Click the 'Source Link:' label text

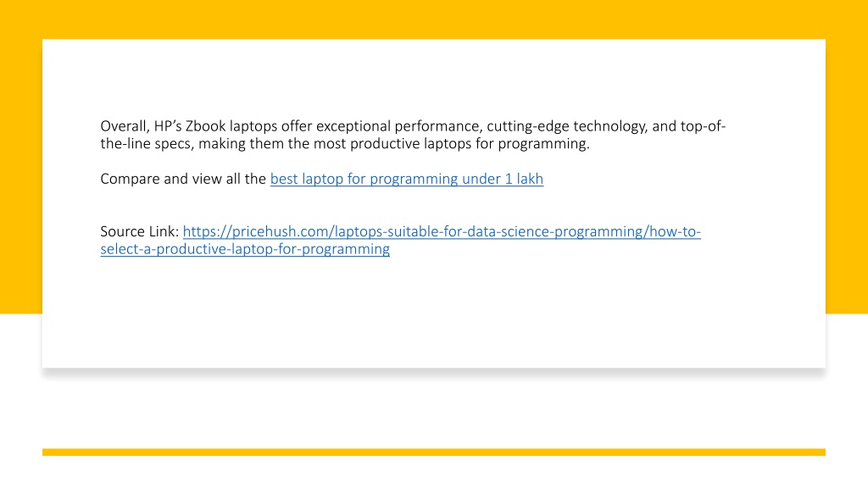[x=140, y=232]
